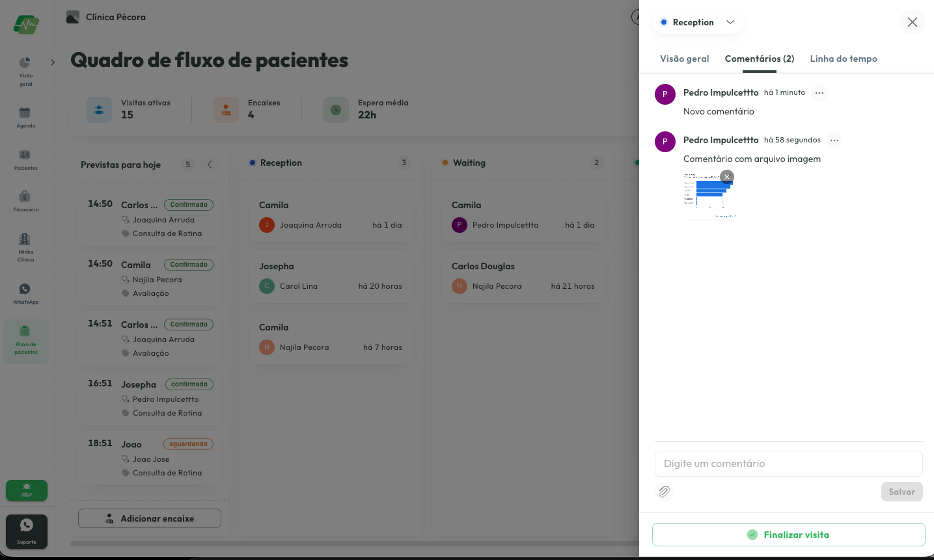Click the N avatar in Carlos Douglas card

pos(460,286)
